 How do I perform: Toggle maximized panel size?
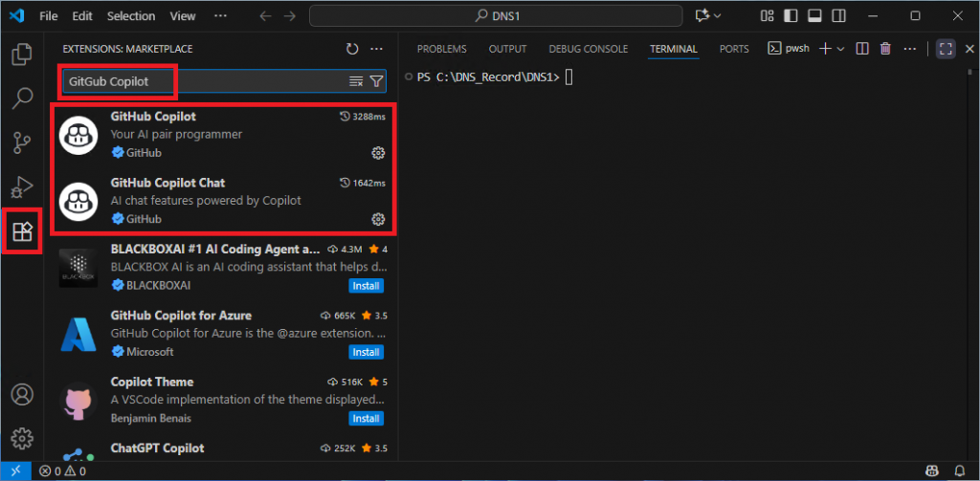click(946, 49)
